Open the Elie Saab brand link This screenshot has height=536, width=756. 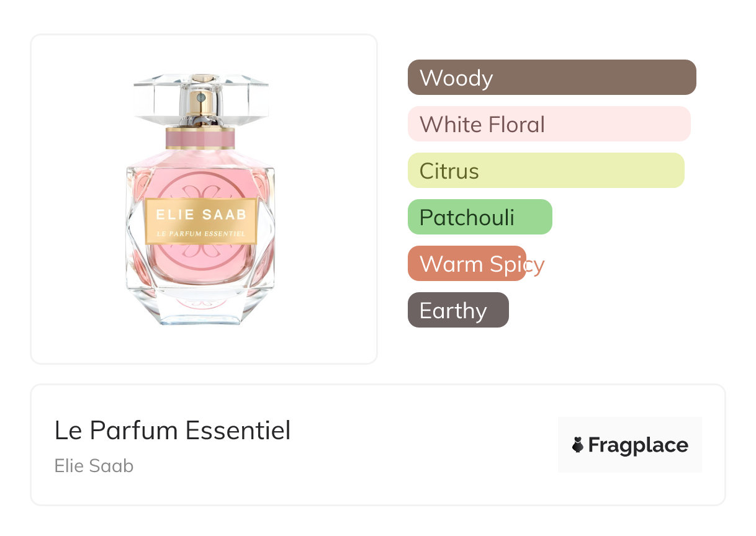tap(94, 466)
